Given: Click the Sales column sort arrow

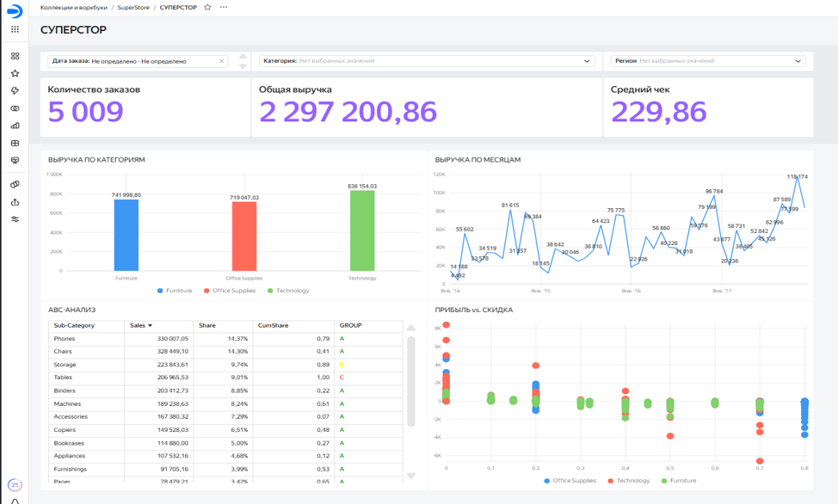Looking at the screenshot, I should [x=151, y=325].
